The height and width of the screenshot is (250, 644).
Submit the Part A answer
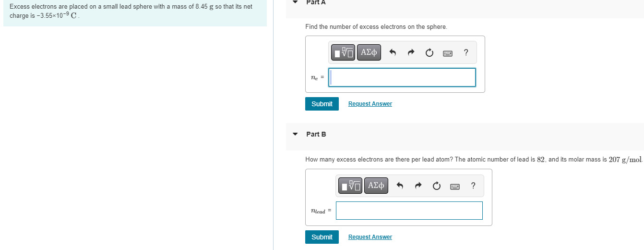322,104
